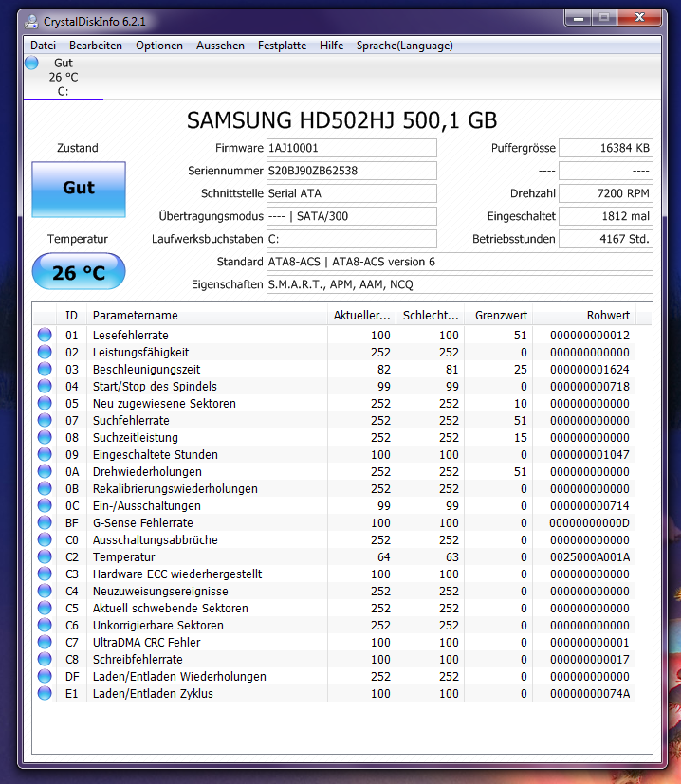Close the CrystalDiskInfo window
Image resolution: width=681 pixels, height=784 pixels.
(639, 18)
